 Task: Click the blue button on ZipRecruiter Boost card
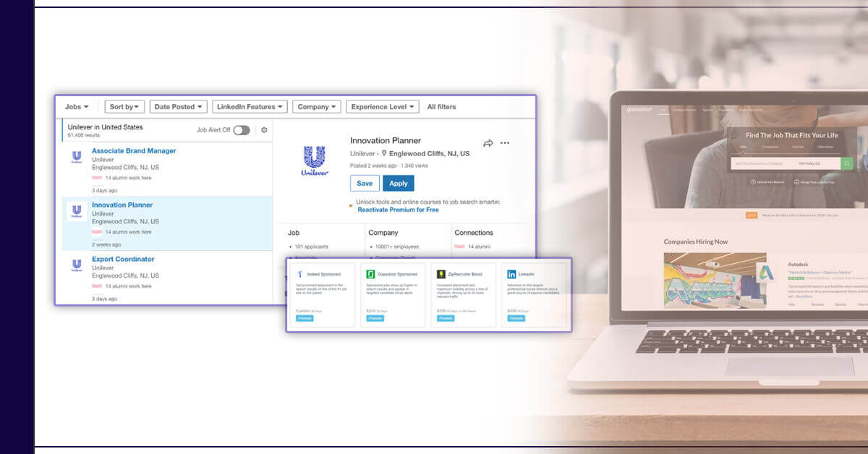(446, 318)
